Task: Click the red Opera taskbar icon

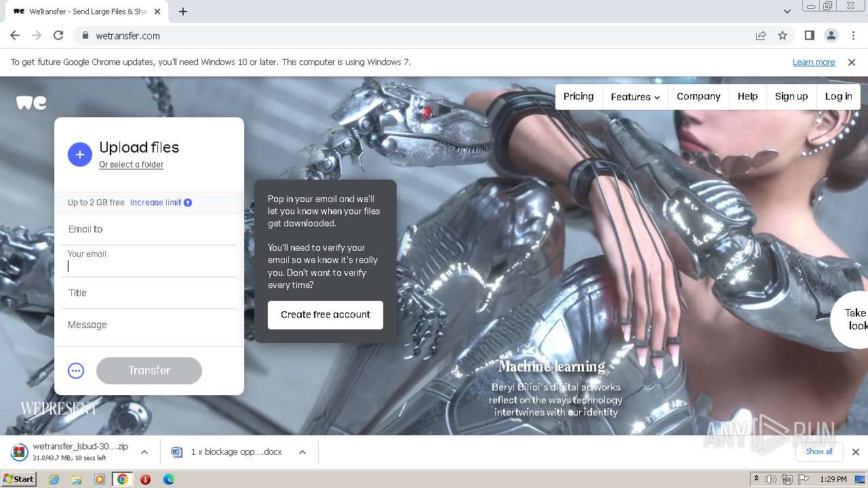Action: tap(145, 479)
